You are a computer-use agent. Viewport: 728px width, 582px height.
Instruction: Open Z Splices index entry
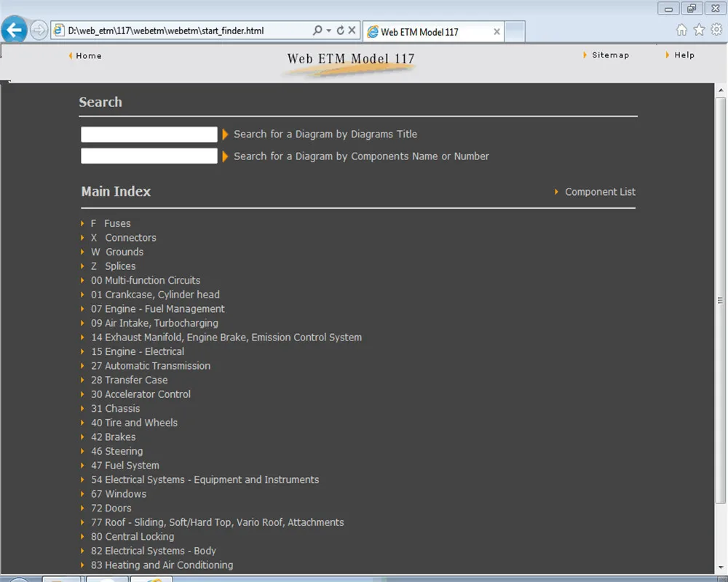tap(114, 266)
